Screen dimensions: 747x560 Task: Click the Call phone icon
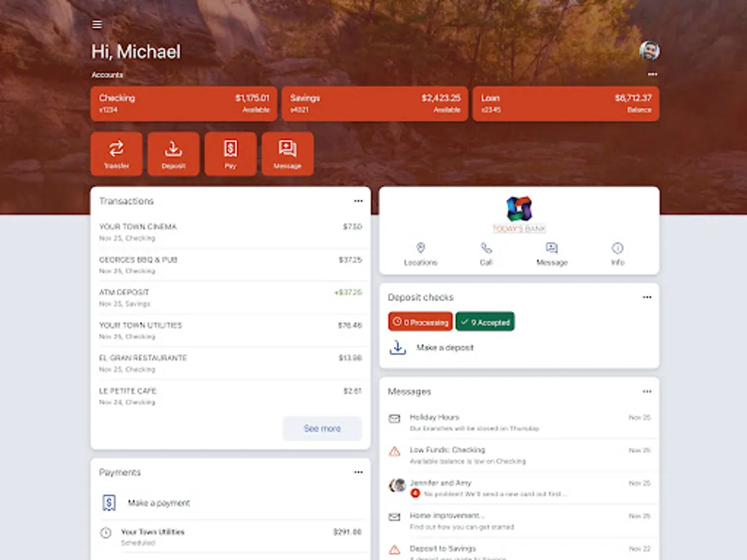coord(486,248)
